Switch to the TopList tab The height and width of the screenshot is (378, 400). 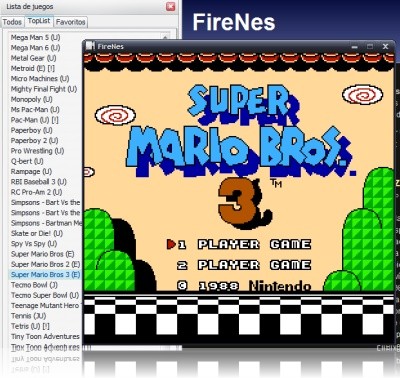coord(39,21)
